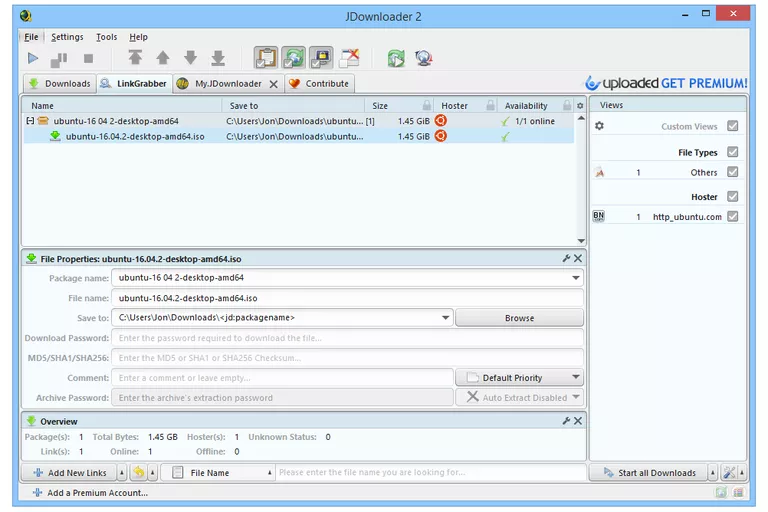Screen dimensions: 768x512
Task: Click the update check globe icon
Action: (x=424, y=58)
